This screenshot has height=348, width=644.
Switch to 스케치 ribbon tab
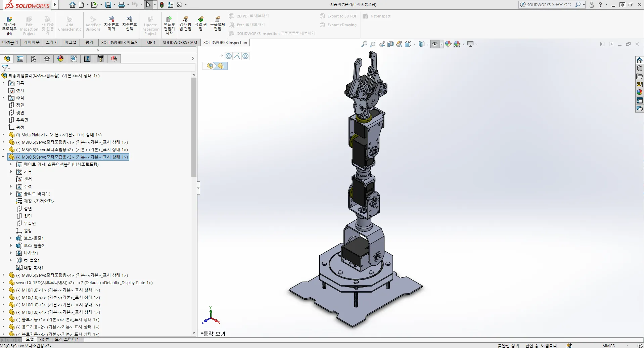[x=52, y=43]
